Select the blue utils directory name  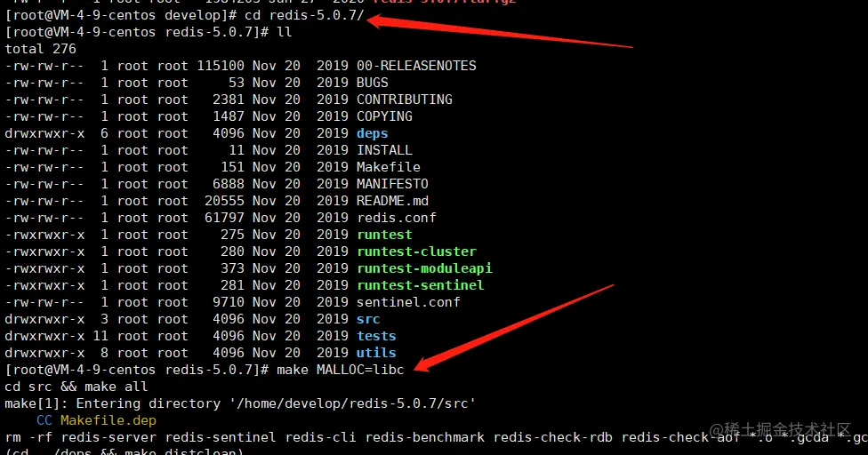click(x=376, y=353)
